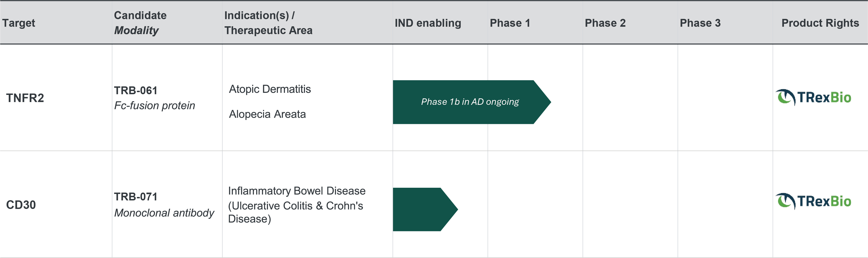Click the Atopic Dermatitis indication

pyautogui.click(x=270, y=89)
